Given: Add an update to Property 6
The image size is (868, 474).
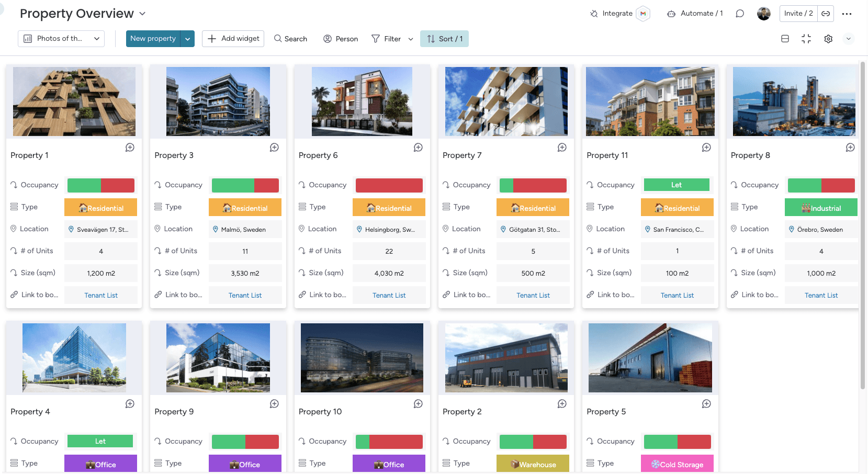Looking at the screenshot, I should pos(418,148).
